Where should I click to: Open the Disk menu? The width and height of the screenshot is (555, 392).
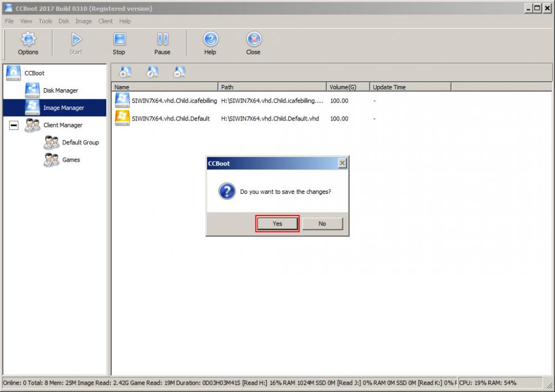click(64, 21)
